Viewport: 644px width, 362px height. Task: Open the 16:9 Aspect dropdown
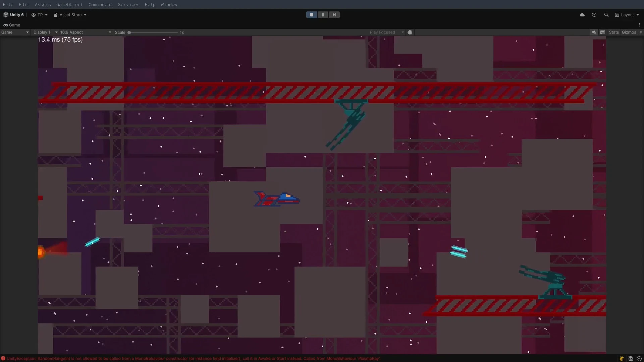point(85,32)
